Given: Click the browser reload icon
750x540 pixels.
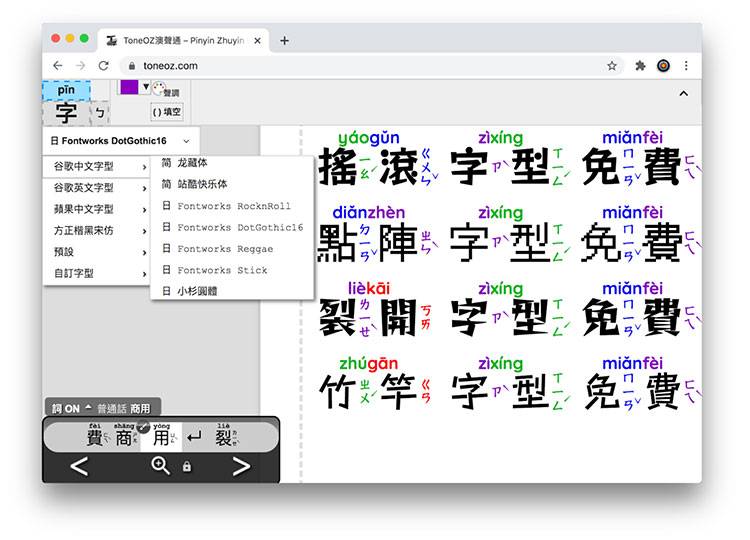Looking at the screenshot, I should coord(104,66).
